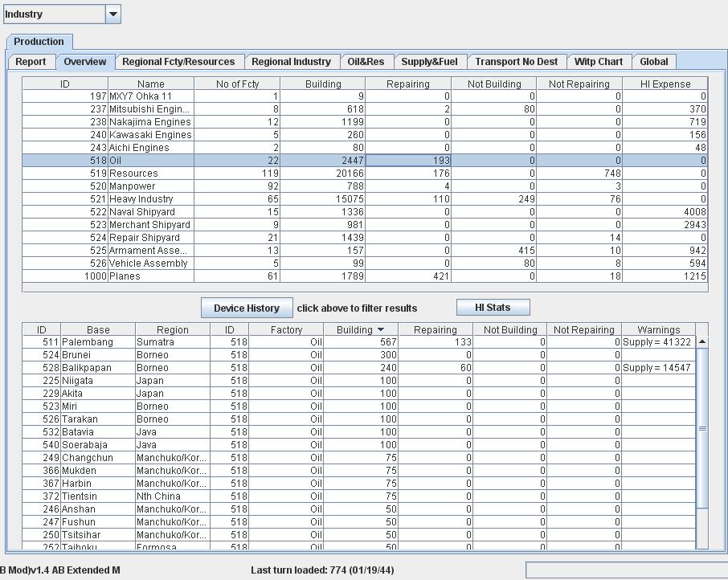Viewport: 728px width, 580px height.
Task: Click the Building sort arrow in the lower table
Action: tap(381, 330)
